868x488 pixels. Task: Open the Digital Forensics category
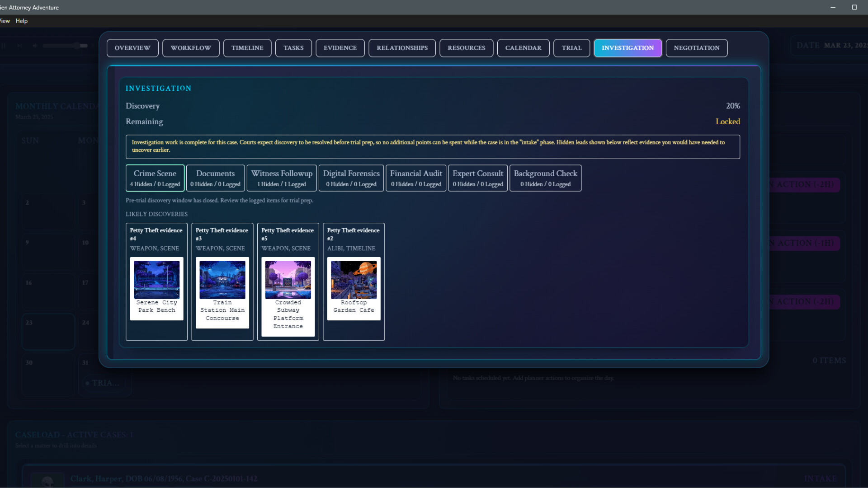click(351, 178)
